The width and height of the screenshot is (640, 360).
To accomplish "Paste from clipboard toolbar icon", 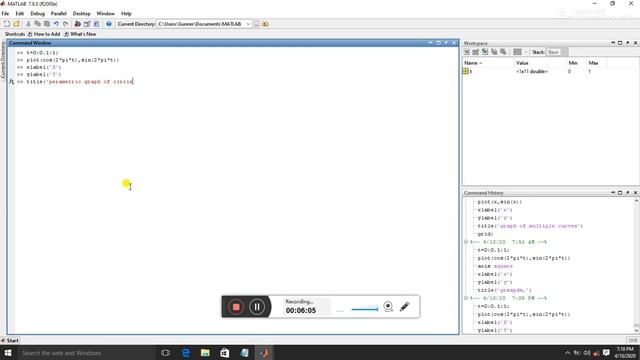I will coord(47,24).
